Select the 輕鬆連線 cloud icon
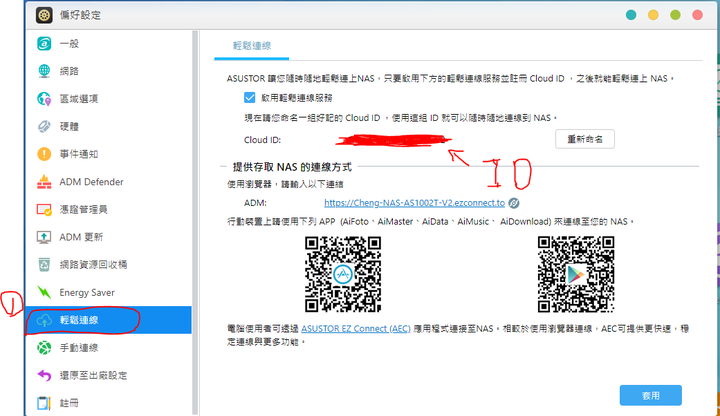Viewport: 720px width, 416px height. click(x=44, y=320)
